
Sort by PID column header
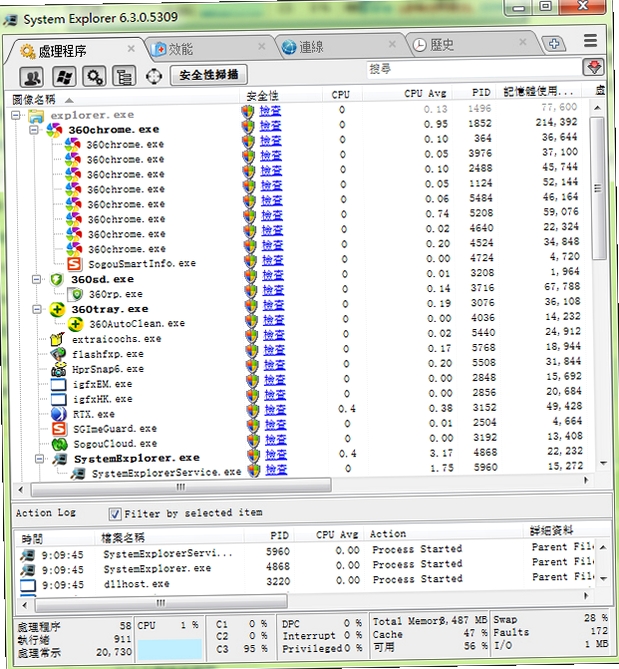pyautogui.click(x=481, y=93)
